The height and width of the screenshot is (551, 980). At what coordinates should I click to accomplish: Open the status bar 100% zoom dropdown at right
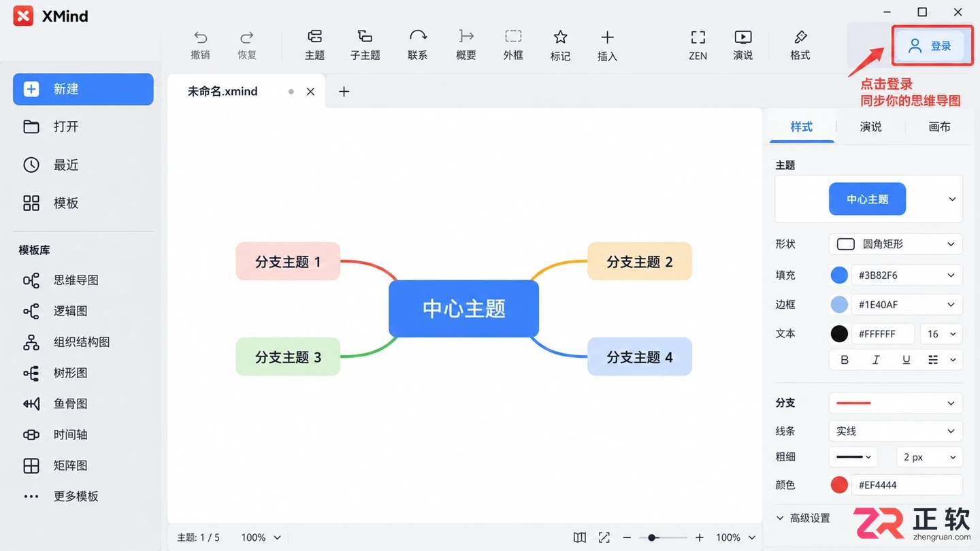(736, 537)
